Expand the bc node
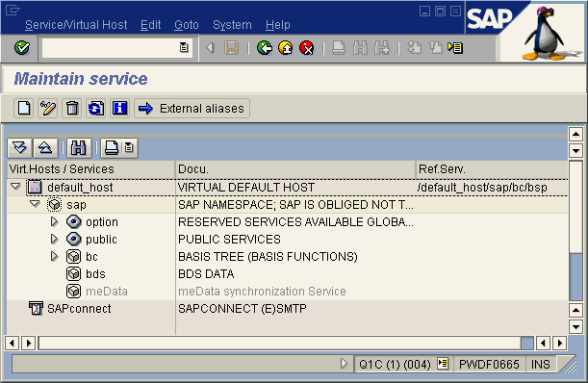This screenshot has height=383, width=588. click(x=55, y=256)
